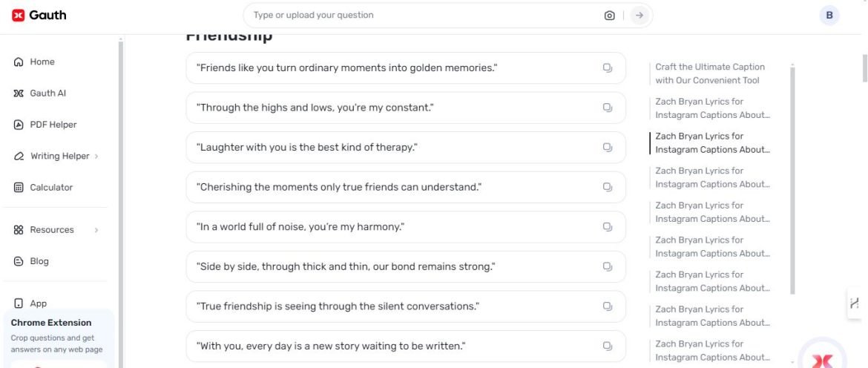The width and height of the screenshot is (868, 368).
Task: Go to Home in the sidebar
Action: pyautogui.click(x=42, y=62)
